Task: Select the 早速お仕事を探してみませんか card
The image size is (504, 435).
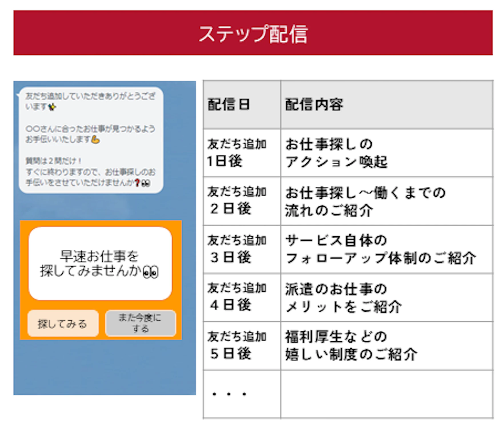Action: (x=100, y=263)
